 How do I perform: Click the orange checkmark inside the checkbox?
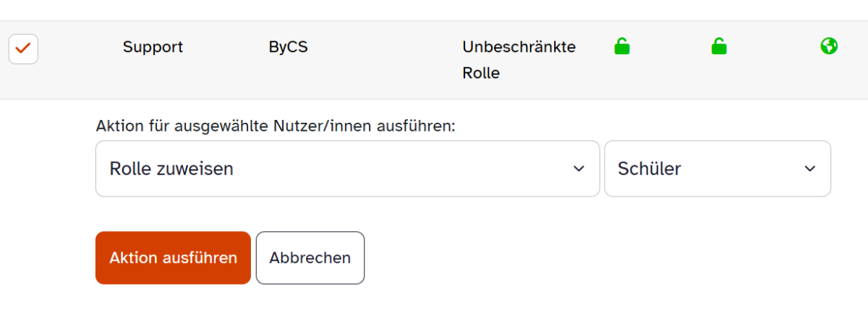(x=23, y=48)
